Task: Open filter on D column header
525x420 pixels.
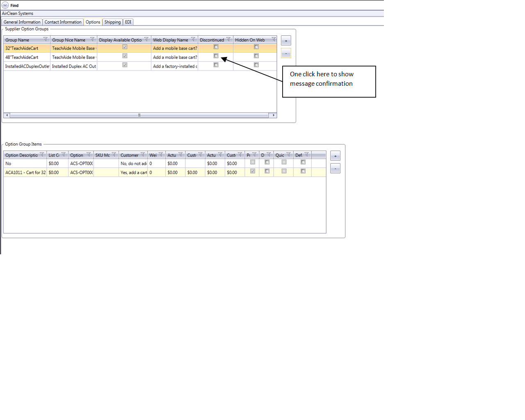Action: [x=269, y=155]
